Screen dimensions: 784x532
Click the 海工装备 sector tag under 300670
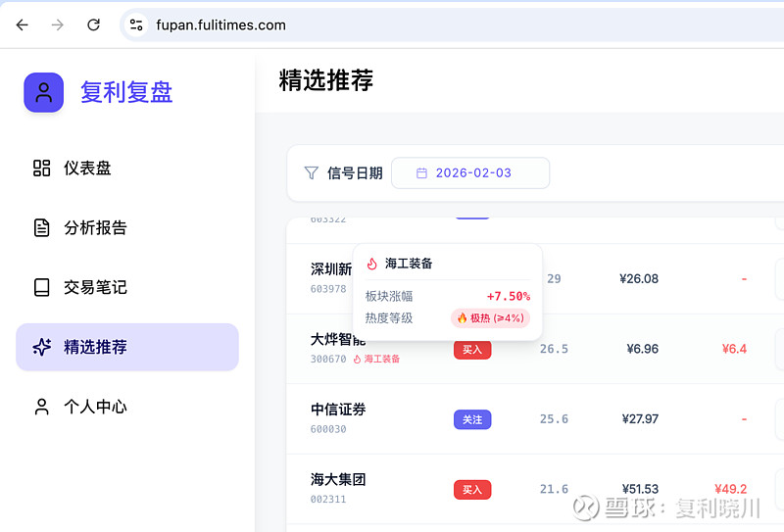(377, 359)
